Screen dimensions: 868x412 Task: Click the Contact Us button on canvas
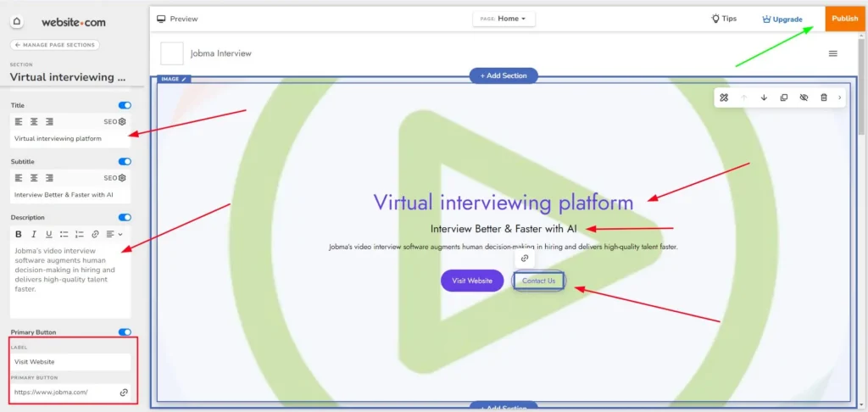click(x=538, y=281)
